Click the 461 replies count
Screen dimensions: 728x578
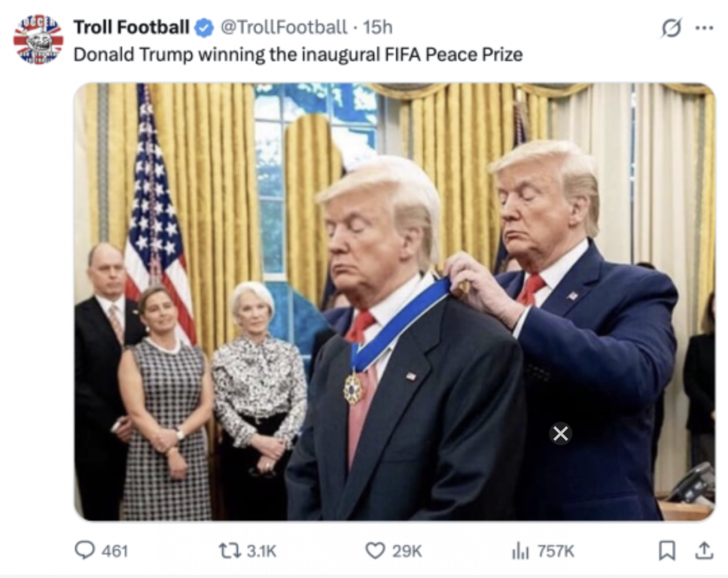click(114, 551)
